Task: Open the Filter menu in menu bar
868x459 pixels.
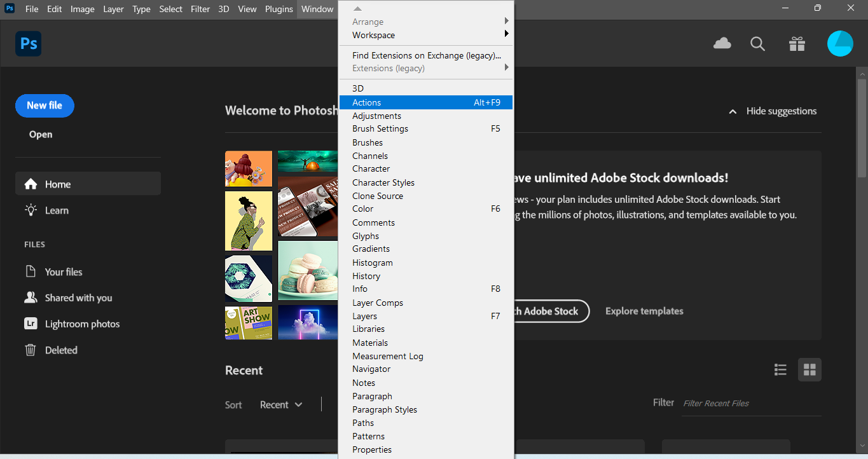Action: 200,9
